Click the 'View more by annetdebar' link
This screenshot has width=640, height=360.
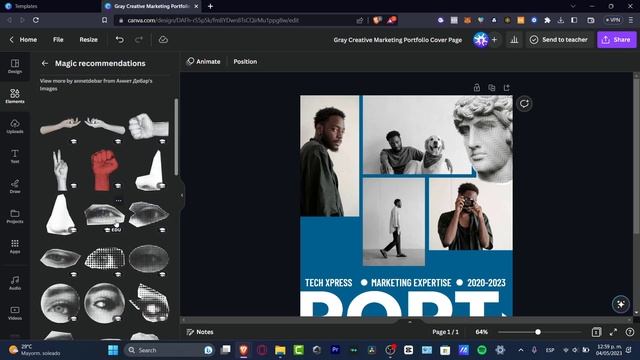click(96, 84)
